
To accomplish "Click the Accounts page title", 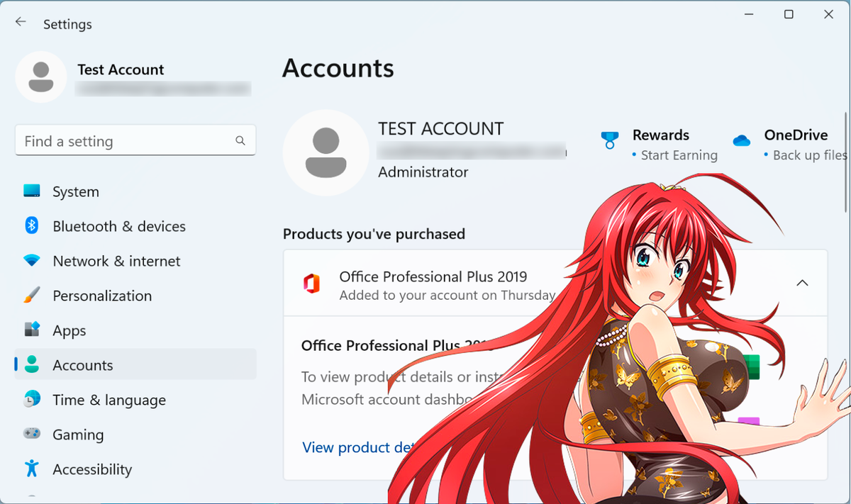I will (x=338, y=68).
